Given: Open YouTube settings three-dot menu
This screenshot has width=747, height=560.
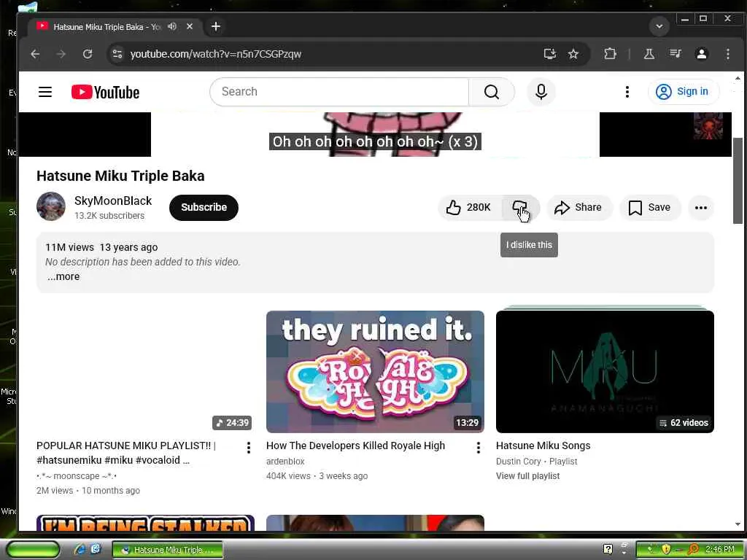Looking at the screenshot, I should [627, 92].
